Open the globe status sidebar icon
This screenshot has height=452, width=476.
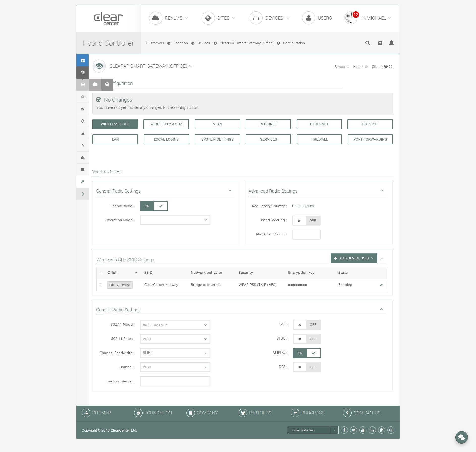pyautogui.click(x=83, y=97)
